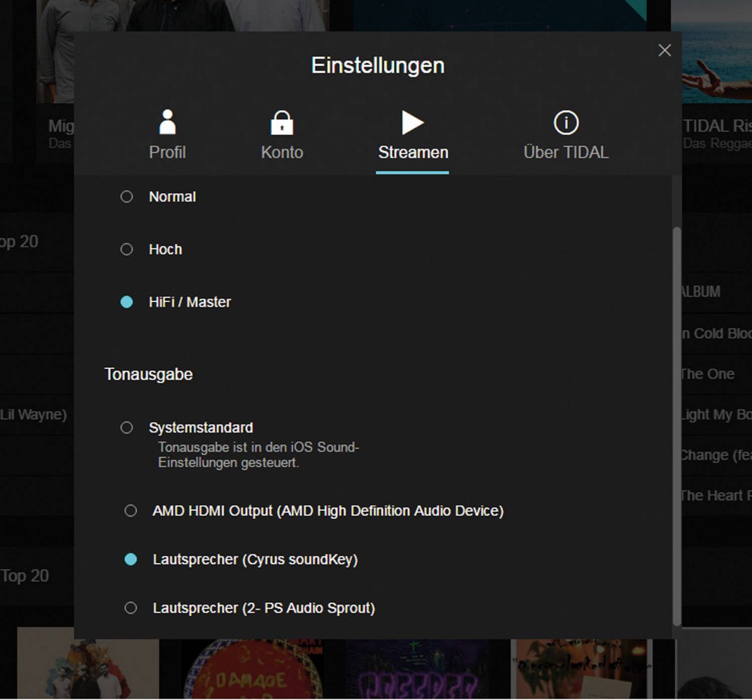Viewport: 752px width, 700px height.
Task: Click the Einstellungen dialog title
Action: pos(378,66)
